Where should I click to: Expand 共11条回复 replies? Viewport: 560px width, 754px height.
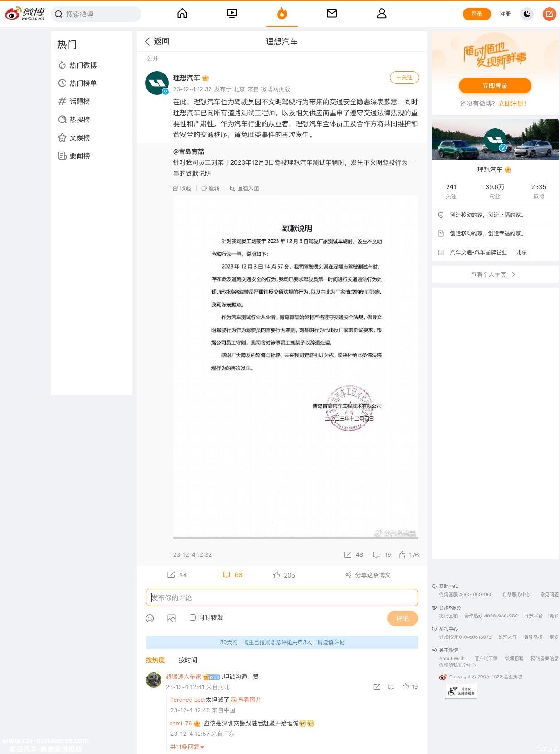[x=187, y=747]
